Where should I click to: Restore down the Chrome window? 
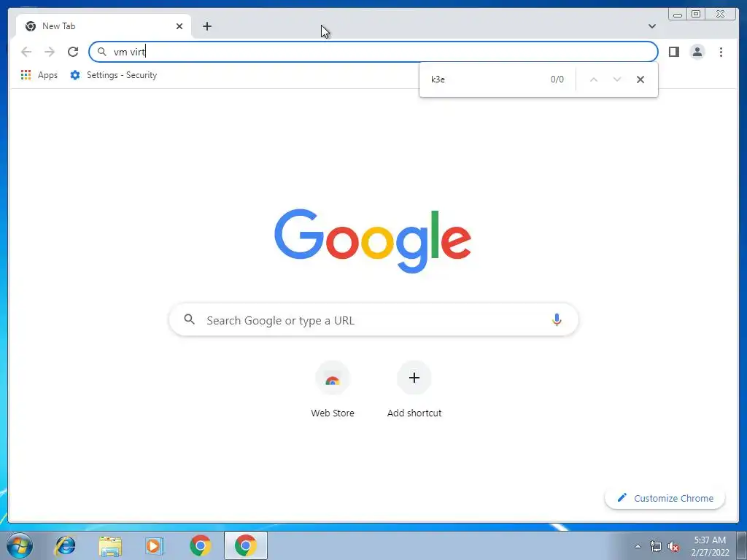696,14
